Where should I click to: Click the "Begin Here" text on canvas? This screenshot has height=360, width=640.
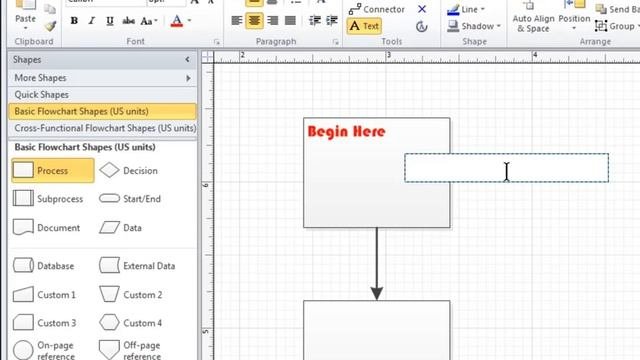(x=346, y=131)
